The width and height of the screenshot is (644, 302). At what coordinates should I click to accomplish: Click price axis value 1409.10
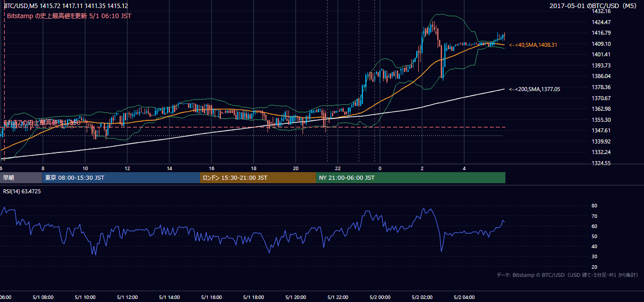tap(601, 44)
